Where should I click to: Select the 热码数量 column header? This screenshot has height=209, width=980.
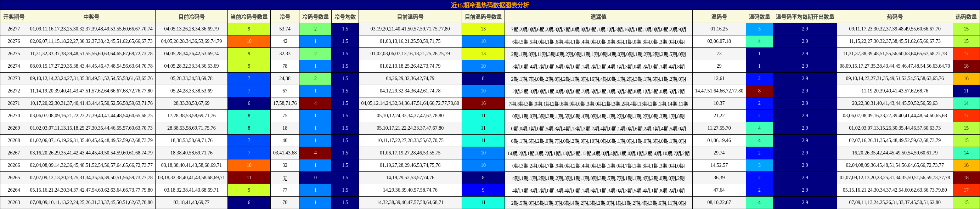[966, 17]
